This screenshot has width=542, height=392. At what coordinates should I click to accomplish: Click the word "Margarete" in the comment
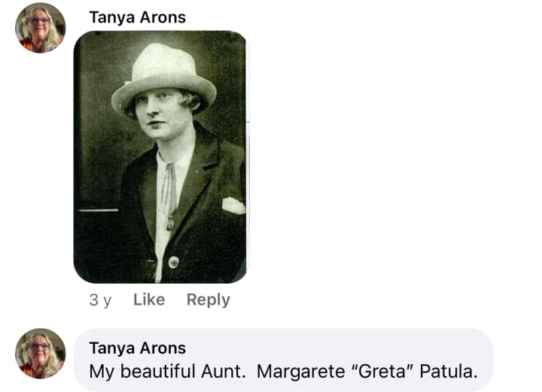tap(300, 372)
